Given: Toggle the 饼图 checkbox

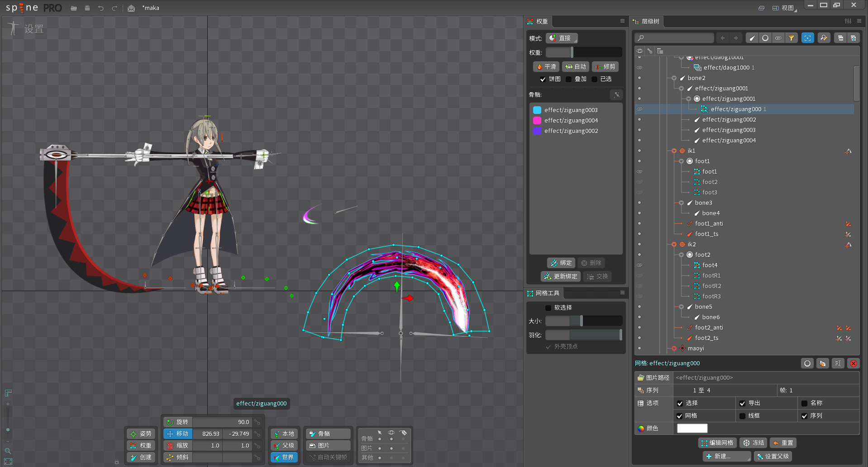Looking at the screenshot, I should tap(543, 79).
